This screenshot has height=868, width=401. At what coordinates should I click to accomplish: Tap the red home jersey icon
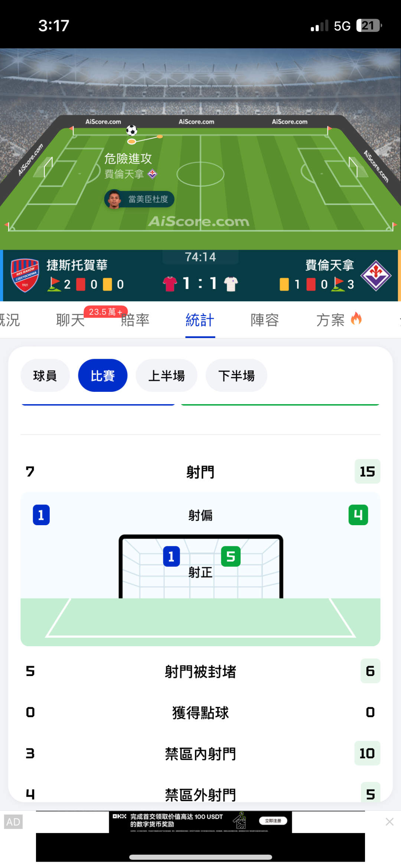pos(170,284)
